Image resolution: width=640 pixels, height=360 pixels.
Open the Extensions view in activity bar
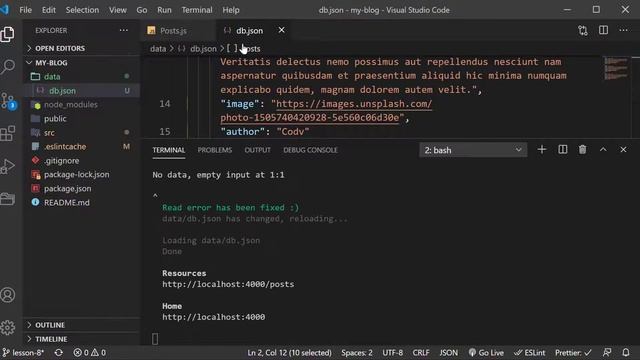pos(8,133)
